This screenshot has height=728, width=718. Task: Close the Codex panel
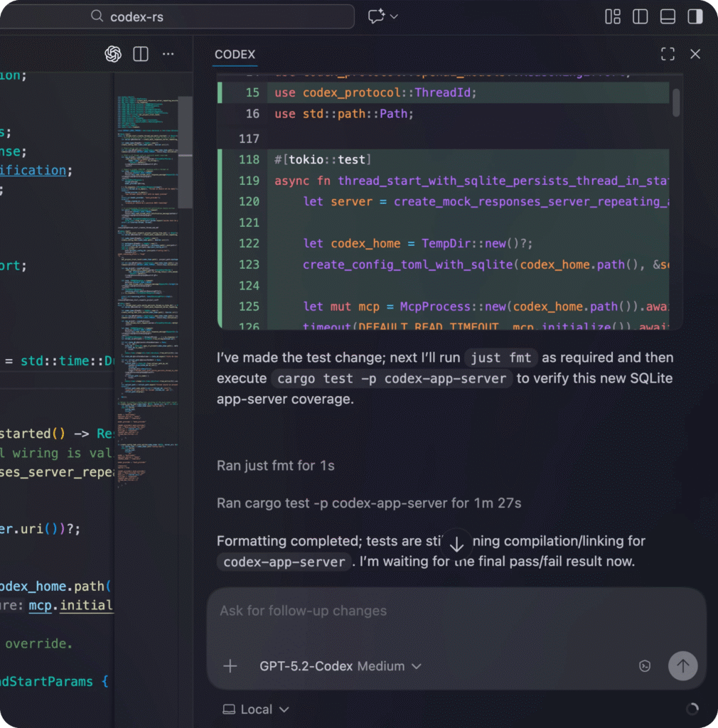(695, 54)
